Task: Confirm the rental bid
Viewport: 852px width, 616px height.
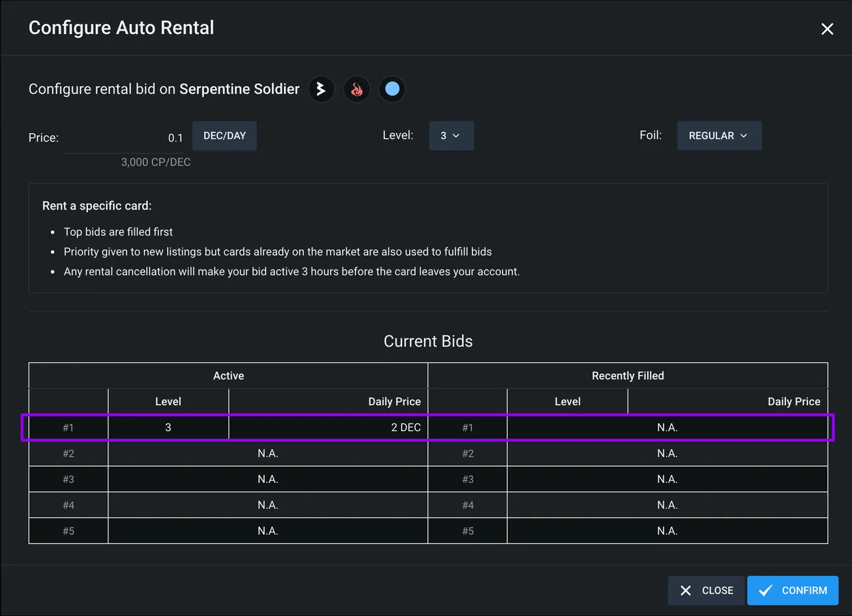Action: [x=793, y=591]
